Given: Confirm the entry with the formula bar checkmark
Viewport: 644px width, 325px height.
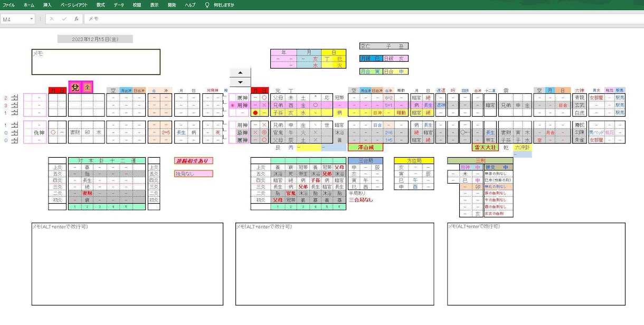Looking at the screenshot, I should tap(64, 19).
